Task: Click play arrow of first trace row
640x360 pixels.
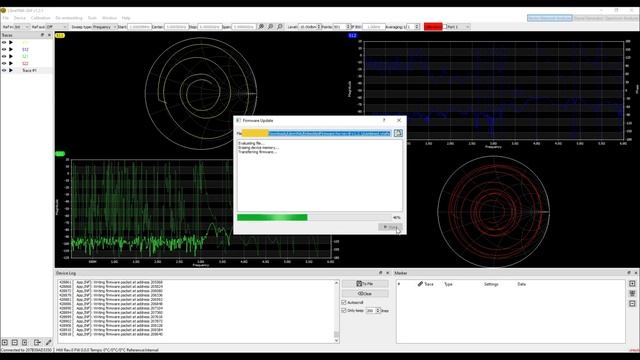Action: coord(11,42)
